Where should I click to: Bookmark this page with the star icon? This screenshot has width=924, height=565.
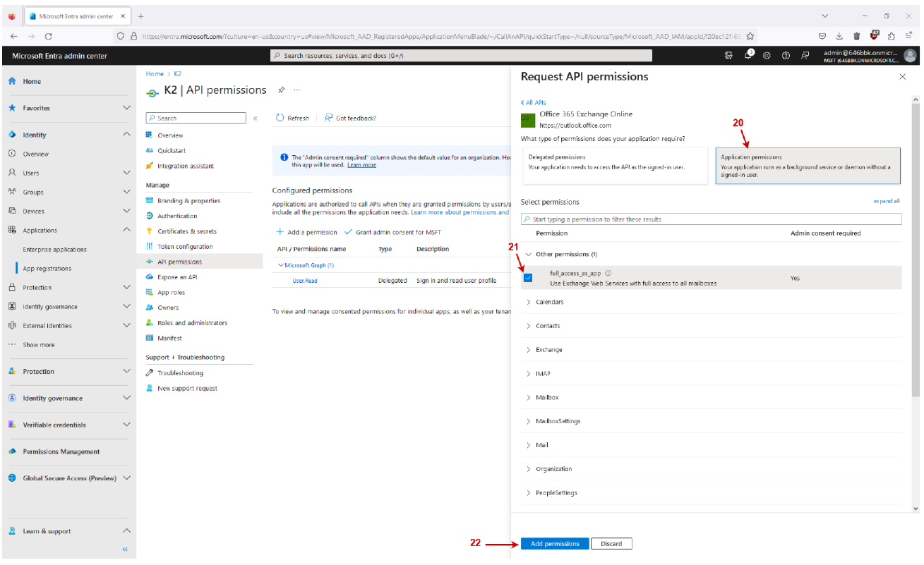pos(750,36)
